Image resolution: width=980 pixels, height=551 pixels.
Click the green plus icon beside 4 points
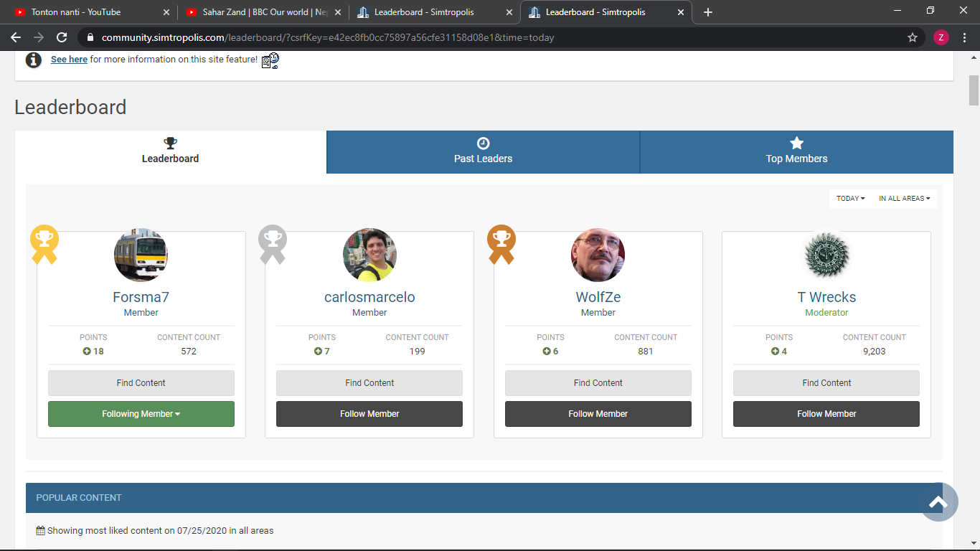coord(775,352)
